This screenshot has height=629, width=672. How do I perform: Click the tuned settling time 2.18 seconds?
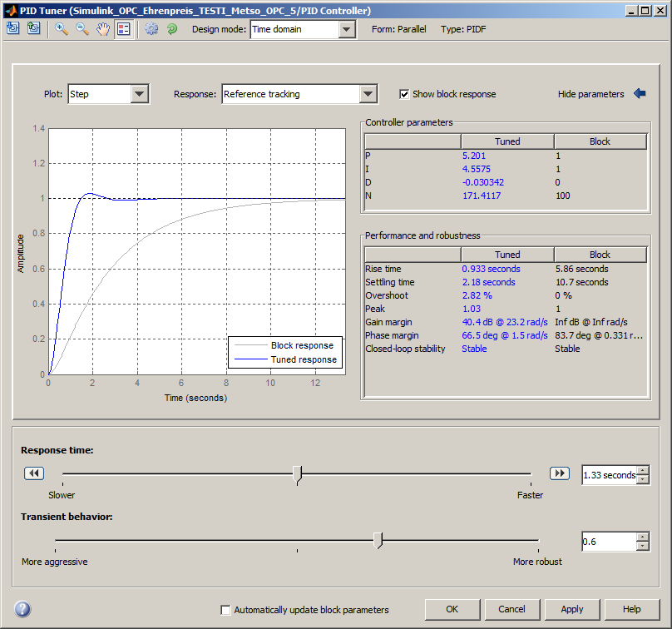pos(488,282)
